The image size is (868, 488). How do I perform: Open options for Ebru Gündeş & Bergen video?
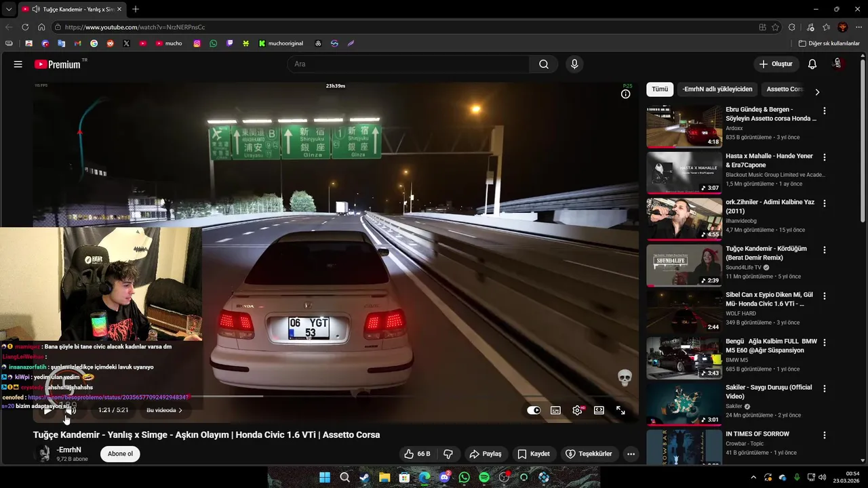click(x=825, y=110)
